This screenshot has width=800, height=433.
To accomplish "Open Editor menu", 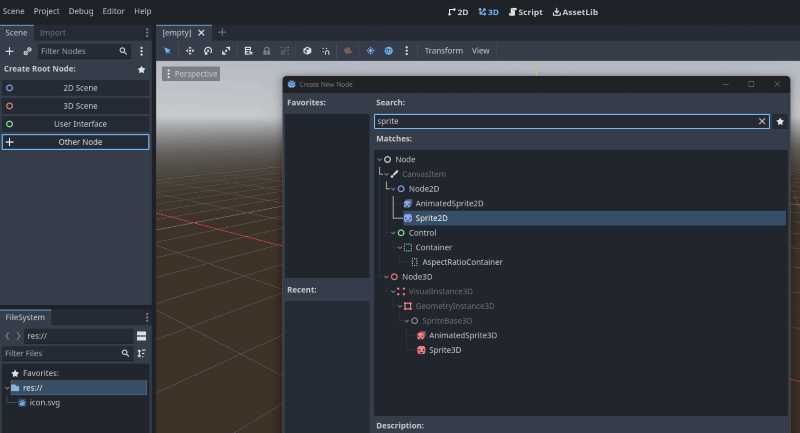I will coord(113,11).
